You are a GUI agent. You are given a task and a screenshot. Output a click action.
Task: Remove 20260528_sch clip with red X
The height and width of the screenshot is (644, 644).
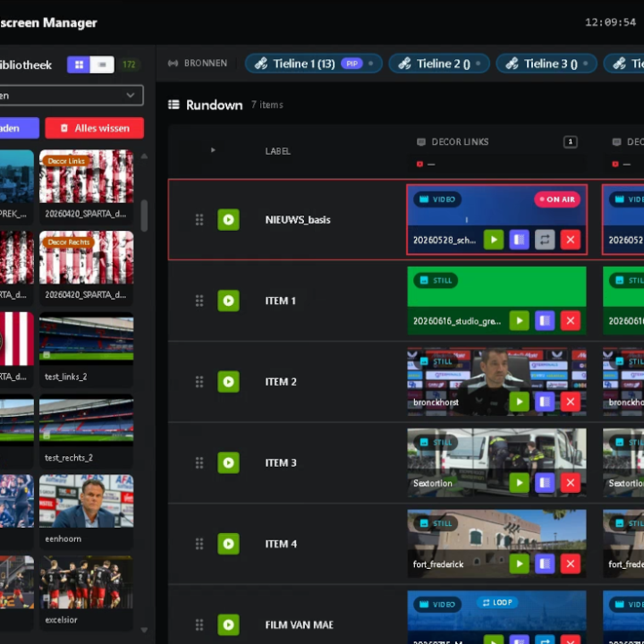coord(571,240)
